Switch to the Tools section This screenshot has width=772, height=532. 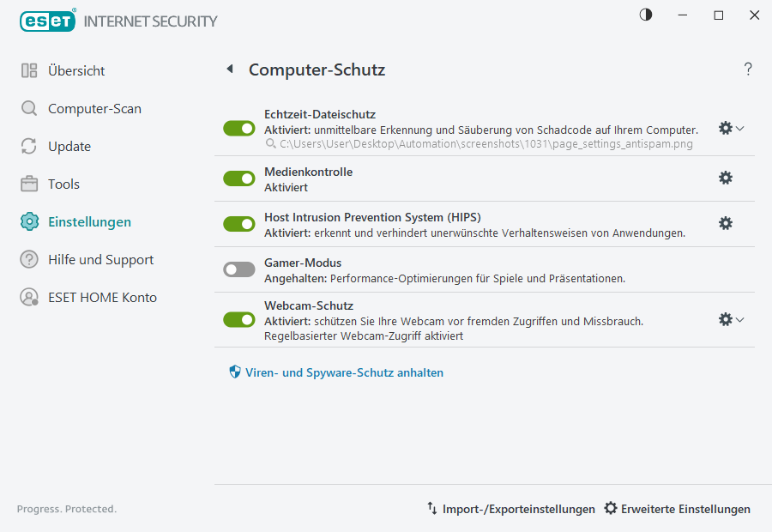(29, 184)
